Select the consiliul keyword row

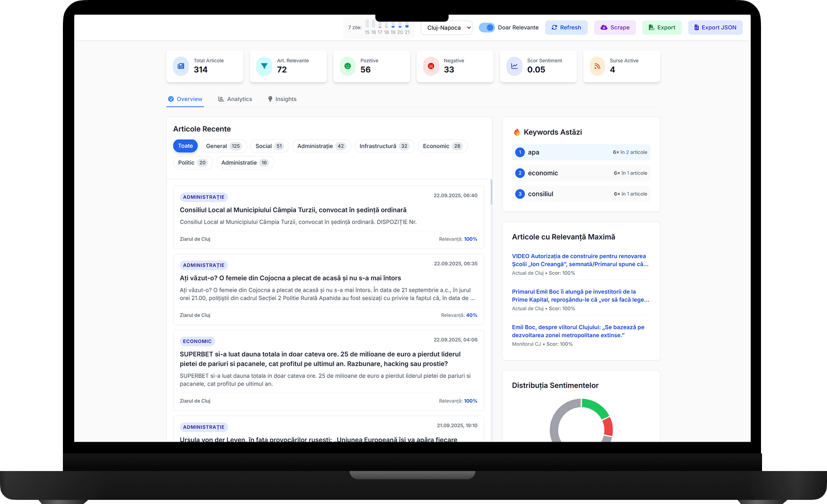(x=581, y=194)
